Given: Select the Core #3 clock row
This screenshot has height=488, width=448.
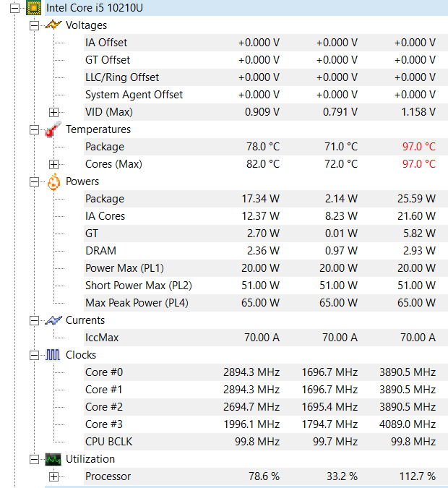Looking at the screenshot, I should 104,424.
